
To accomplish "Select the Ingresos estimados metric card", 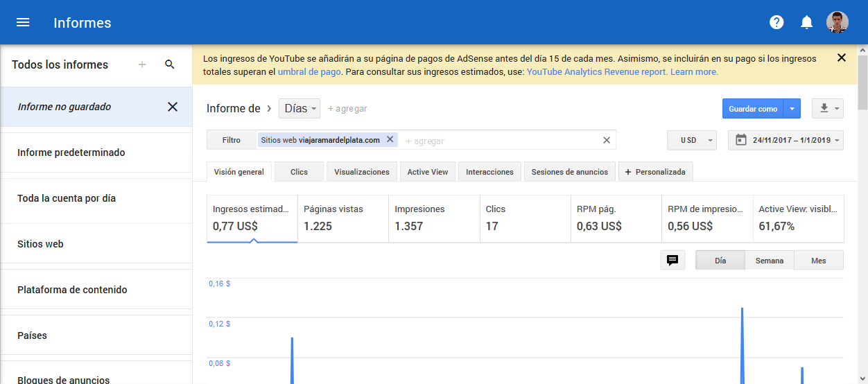I will coord(252,218).
